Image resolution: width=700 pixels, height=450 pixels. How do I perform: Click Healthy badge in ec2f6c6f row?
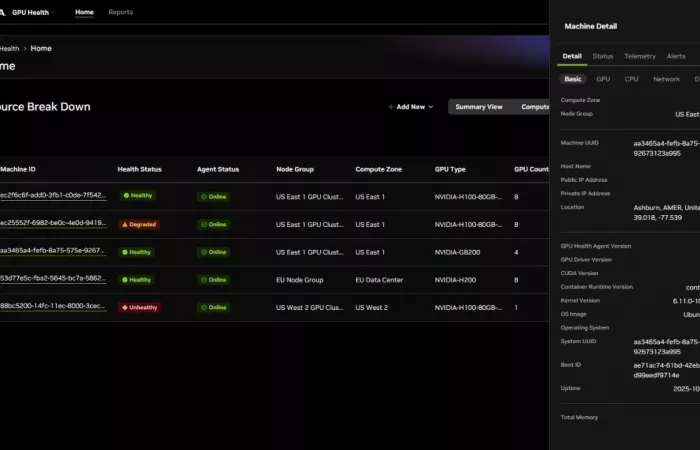click(x=138, y=196)
